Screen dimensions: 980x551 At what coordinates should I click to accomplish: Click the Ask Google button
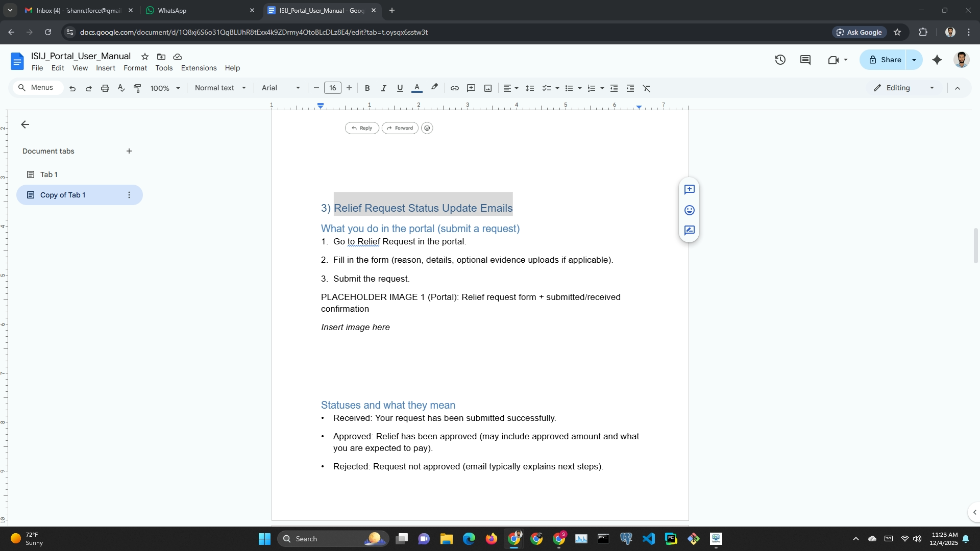point(859,32)
